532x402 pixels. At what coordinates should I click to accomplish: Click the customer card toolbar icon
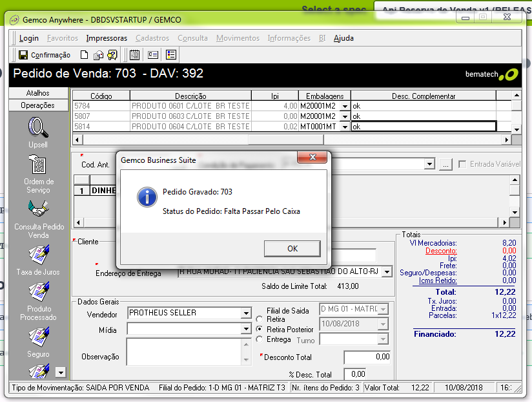(153, 55)
